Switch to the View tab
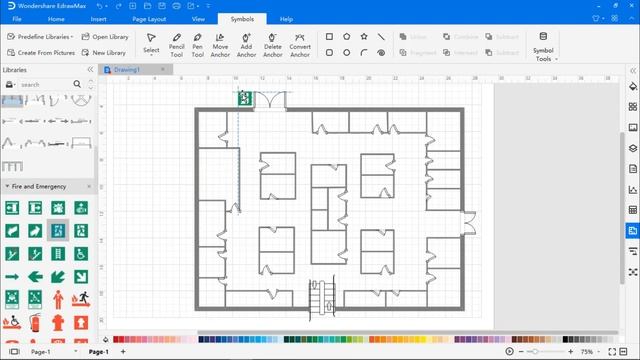640x360 pixels. (x=198, y=19)
